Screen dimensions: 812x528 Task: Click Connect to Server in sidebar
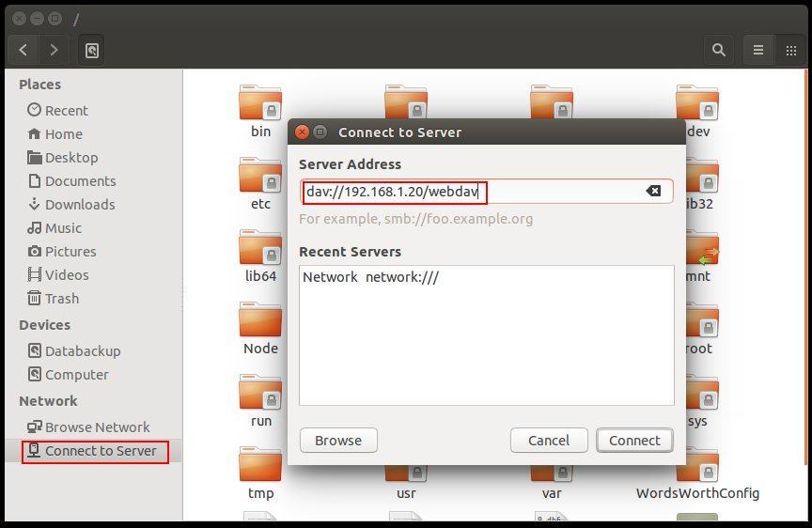[95, 451]
